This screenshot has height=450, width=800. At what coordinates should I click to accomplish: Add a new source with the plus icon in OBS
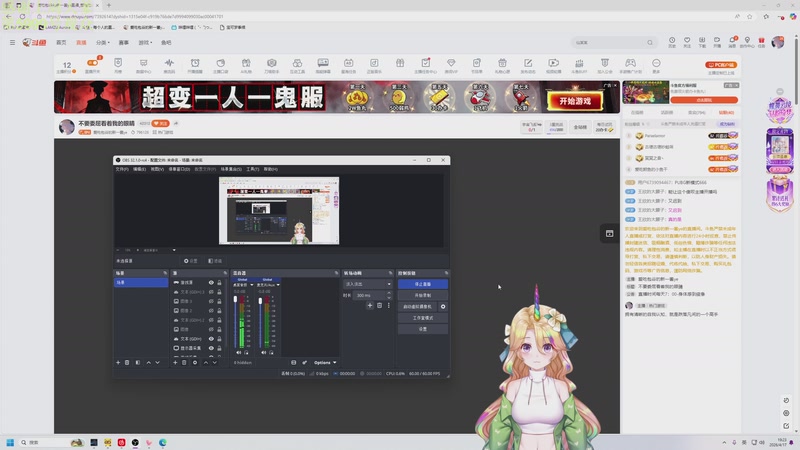click(175, 363)
